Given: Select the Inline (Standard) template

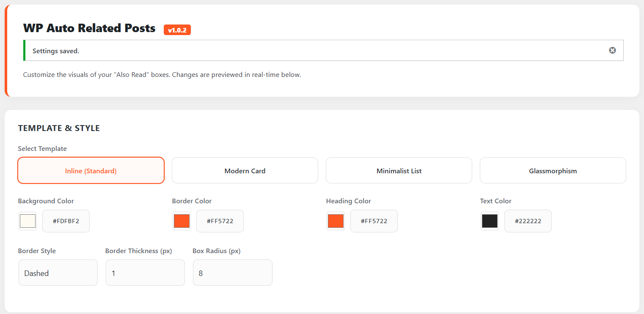Looking at the screenshot, I should pyautogui.click(x=91, y=170).
